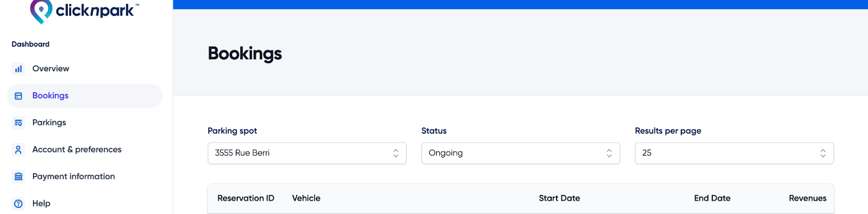Open the Results per page dropdown
The height and width of the screenshot is (214, 868).
click(x=734, y=153)
